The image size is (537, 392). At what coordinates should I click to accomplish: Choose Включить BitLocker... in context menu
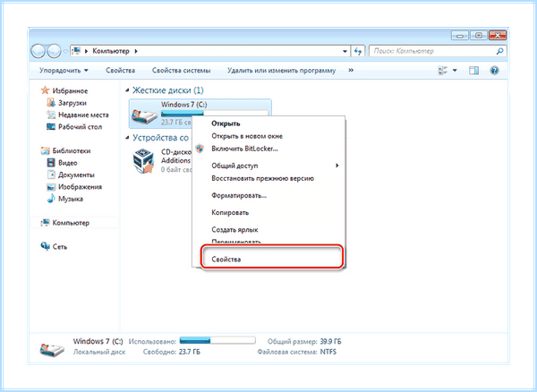coord(244,149)
